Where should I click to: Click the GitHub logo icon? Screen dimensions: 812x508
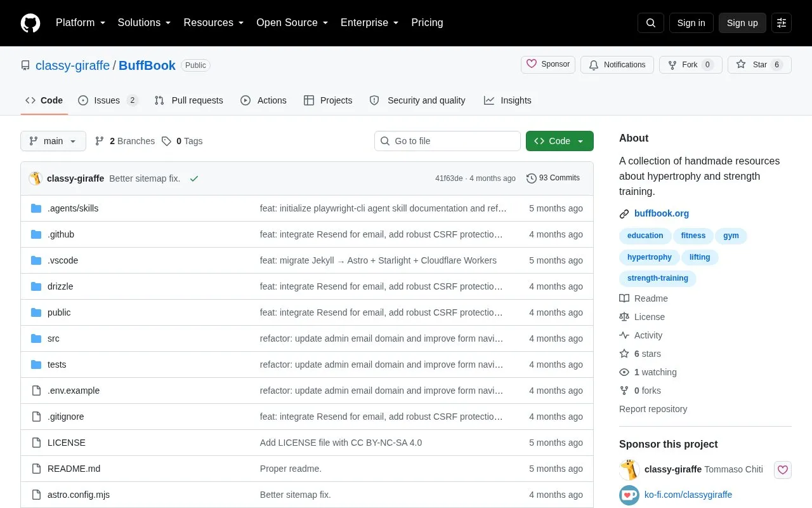point(30,23)
